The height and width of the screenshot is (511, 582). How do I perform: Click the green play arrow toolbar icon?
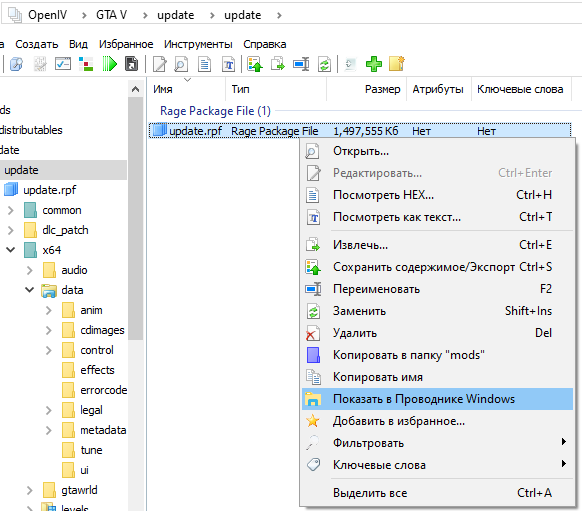(x=109, y=64)
